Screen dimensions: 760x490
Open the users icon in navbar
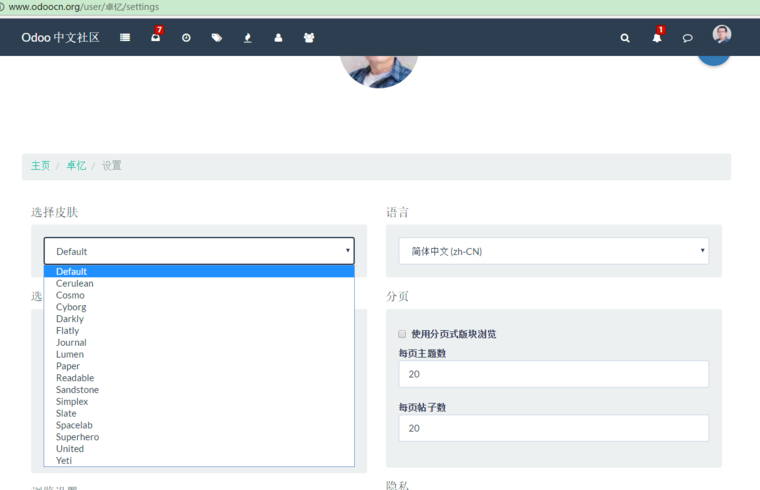[278, 38]
